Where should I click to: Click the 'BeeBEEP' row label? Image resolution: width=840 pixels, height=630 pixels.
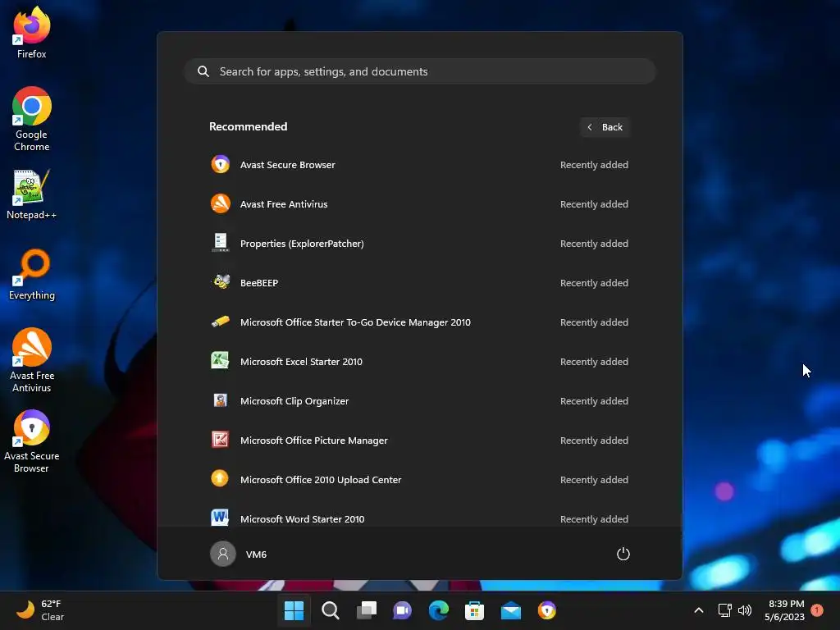[259, 283]
